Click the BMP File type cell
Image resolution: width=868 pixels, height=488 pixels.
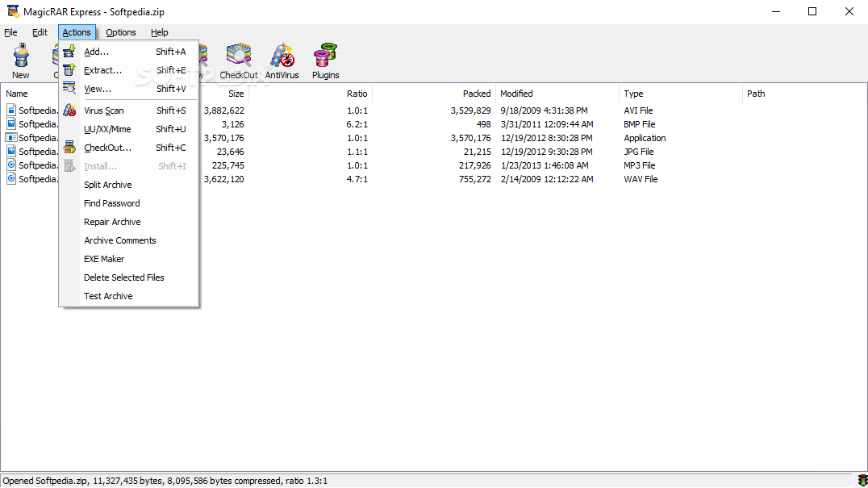(x=640, y=124)
